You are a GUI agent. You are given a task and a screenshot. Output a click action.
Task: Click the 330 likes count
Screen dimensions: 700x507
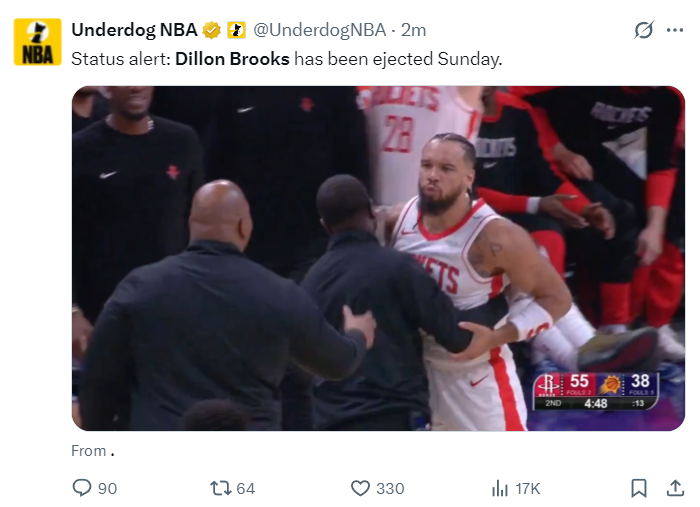(x=390, y=488)
